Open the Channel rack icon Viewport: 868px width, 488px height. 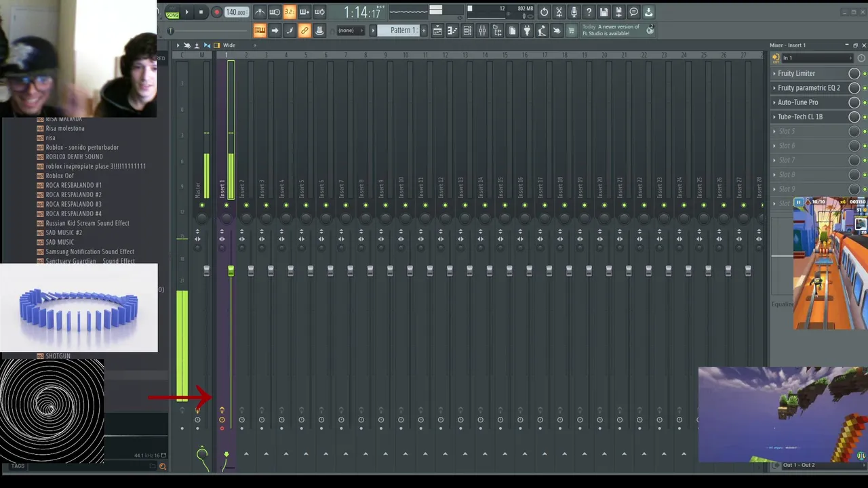click(x=467, y=30)
